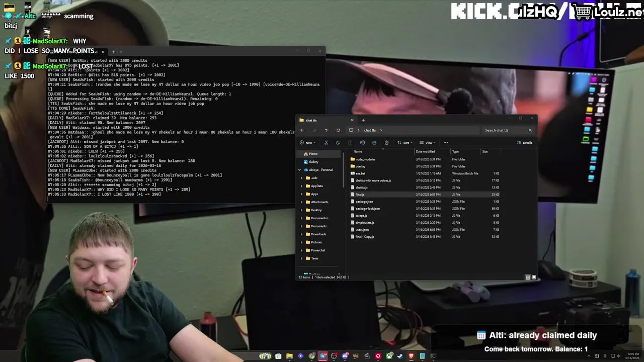The width and height of the screenshot is (644, 362).
Task: Open the Sort dropdown
Action: 405,142
